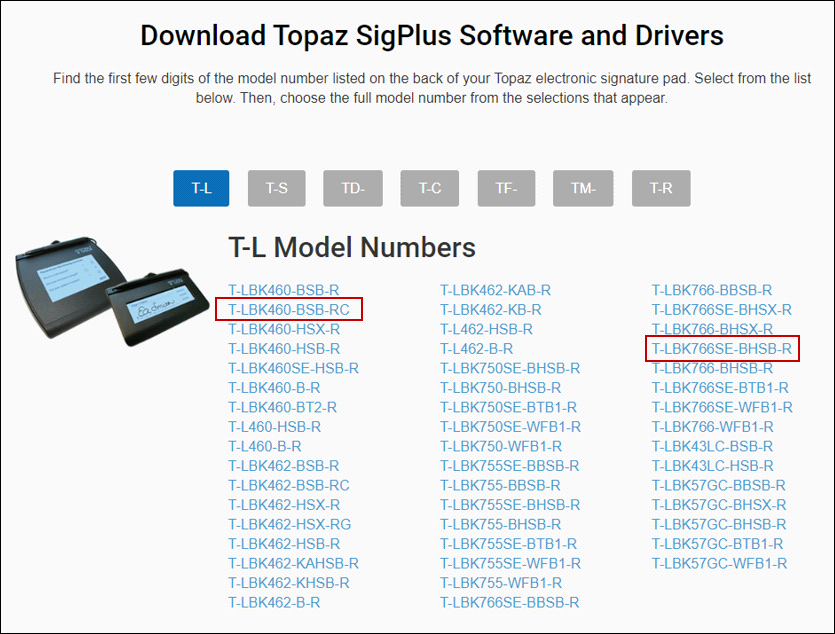Select model T-LBK755-WFB1-R
Viewport: 835px width, 634px height.
[502, 583]
